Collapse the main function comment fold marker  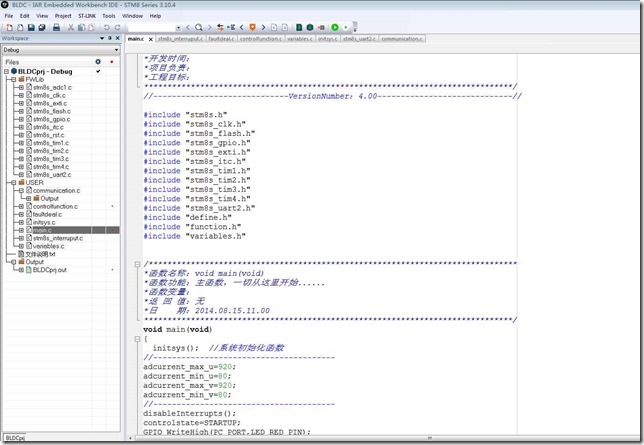click(x=138, y=264)
